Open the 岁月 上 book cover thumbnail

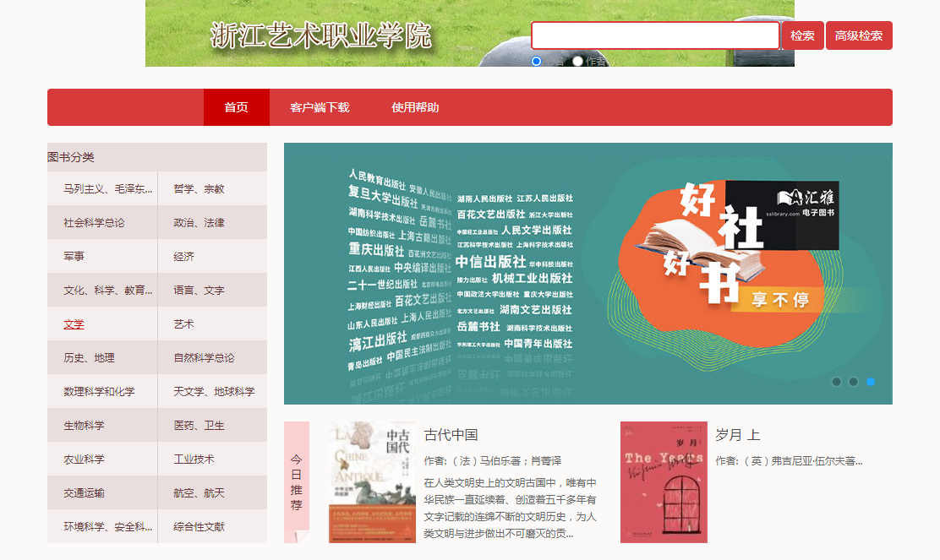coord(664,481)
